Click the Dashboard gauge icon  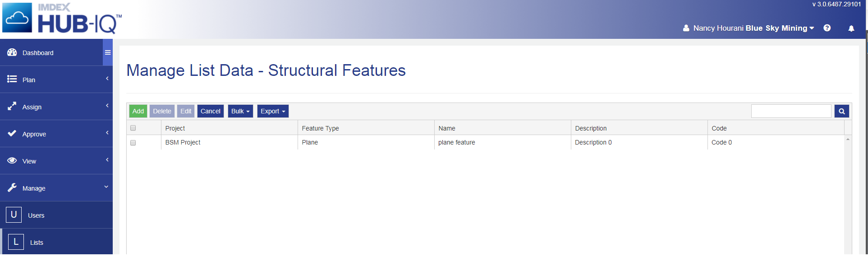pyautogui.click(x=12, y=52)
